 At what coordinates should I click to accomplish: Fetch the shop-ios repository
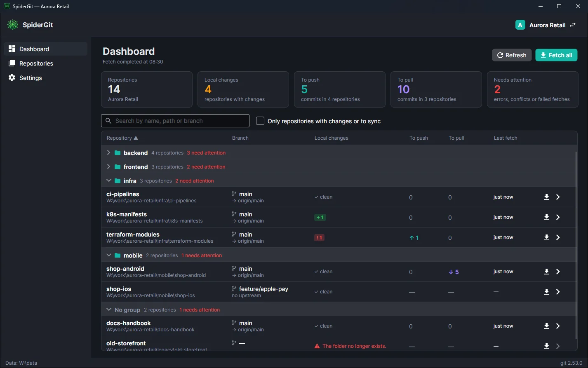546,292
